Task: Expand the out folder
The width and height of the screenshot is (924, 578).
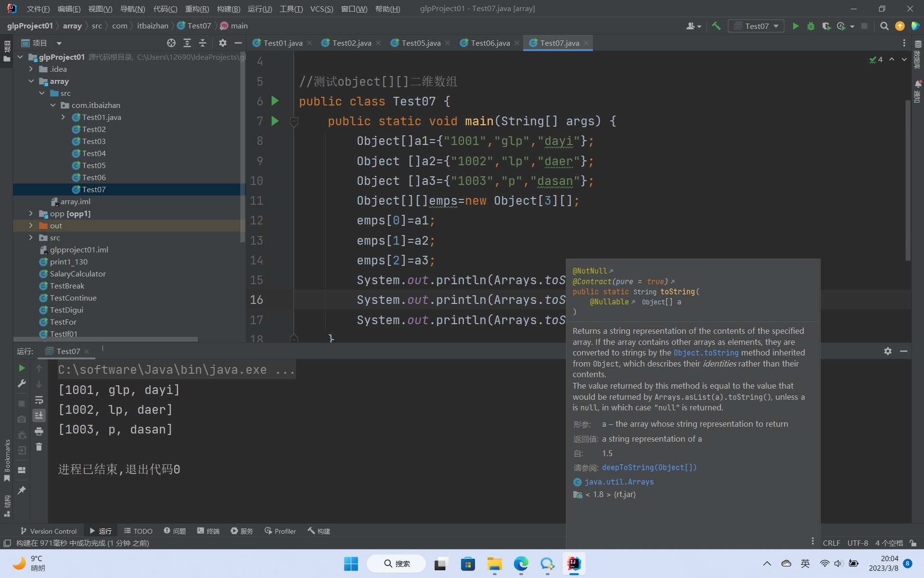Action: point(31,225)
